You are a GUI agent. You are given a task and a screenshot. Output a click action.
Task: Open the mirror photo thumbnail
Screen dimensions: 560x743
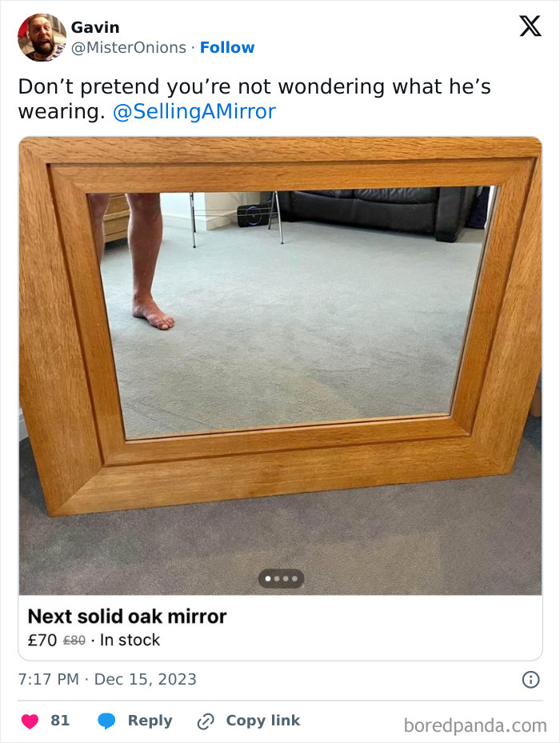[280, 360]
